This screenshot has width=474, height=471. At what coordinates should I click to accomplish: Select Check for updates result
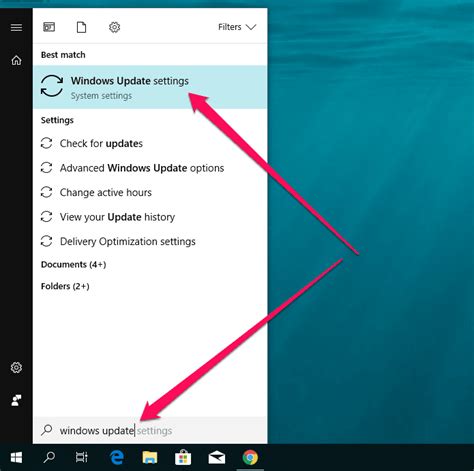tap(150, 144)
